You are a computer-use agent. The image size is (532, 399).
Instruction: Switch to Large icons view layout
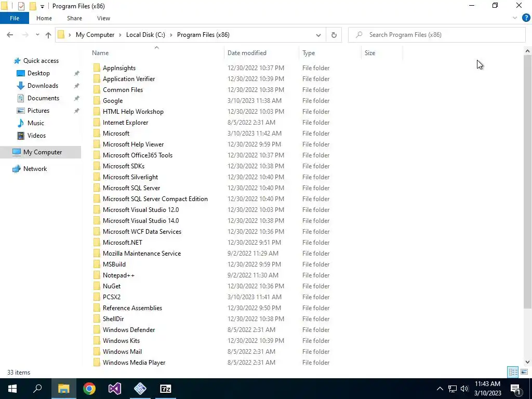524,372
